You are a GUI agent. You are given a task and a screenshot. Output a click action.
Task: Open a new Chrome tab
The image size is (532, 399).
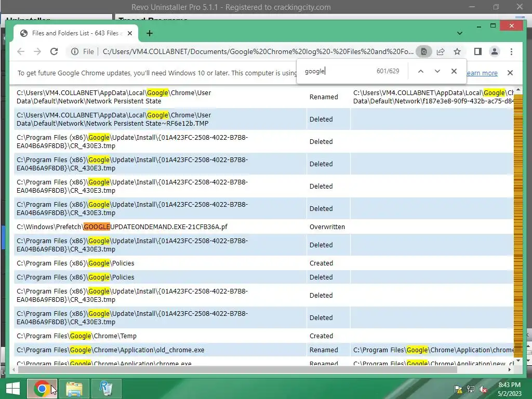(x=149, y=33)
